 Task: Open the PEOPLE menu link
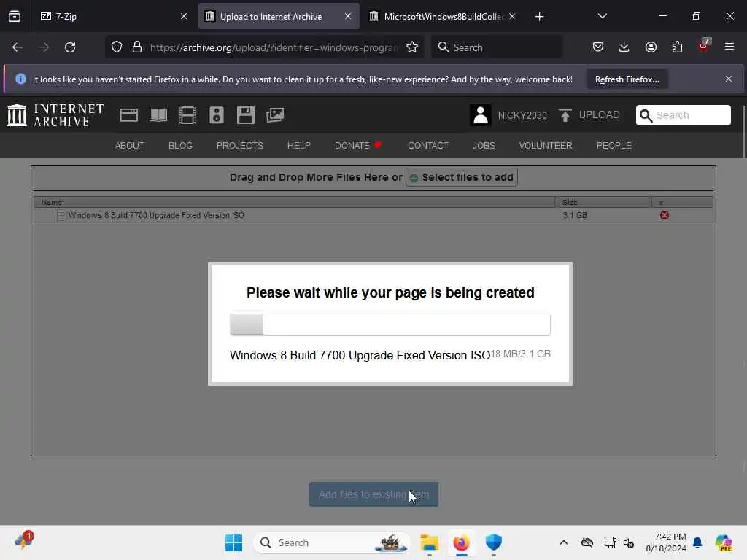pyautogui.click(x=614, y=146)
